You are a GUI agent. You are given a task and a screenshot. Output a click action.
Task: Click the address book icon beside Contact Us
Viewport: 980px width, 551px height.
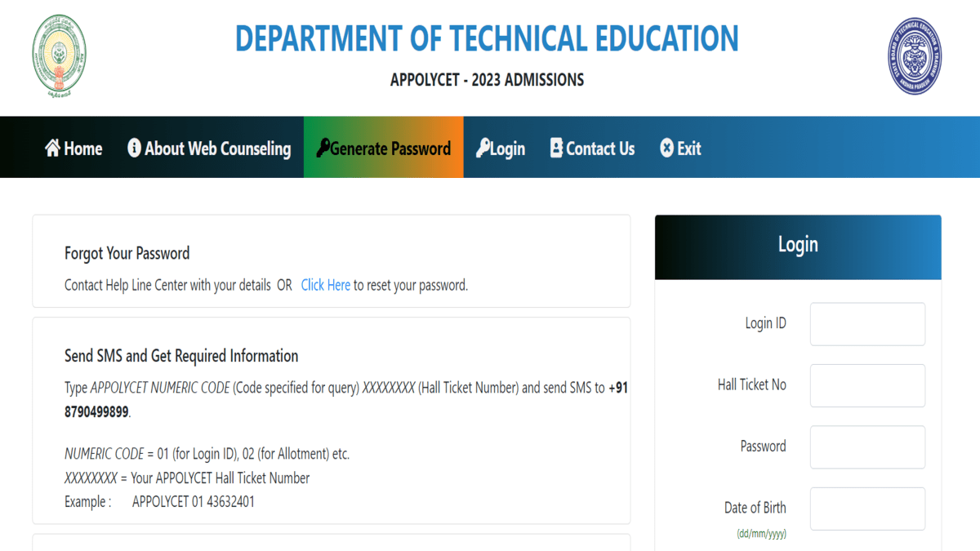[556, 148]
